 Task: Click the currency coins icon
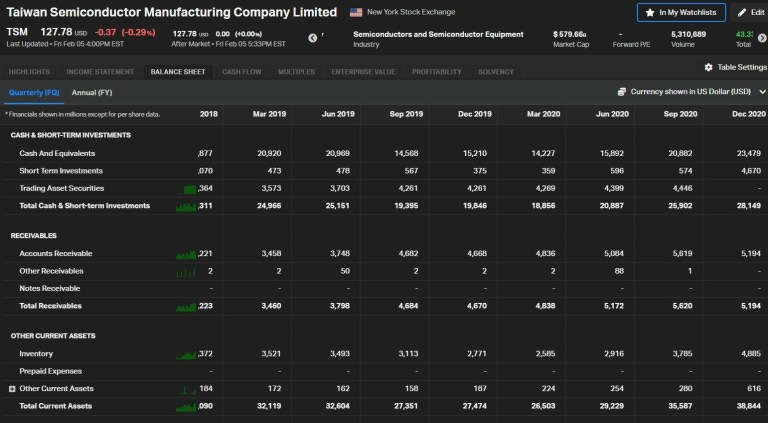(x=622, y=92)
